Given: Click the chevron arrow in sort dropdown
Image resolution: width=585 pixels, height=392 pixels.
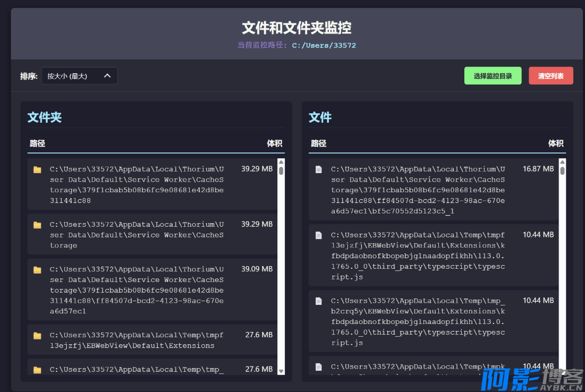Looking at the screenshot, I should click(x=107, y=76).
